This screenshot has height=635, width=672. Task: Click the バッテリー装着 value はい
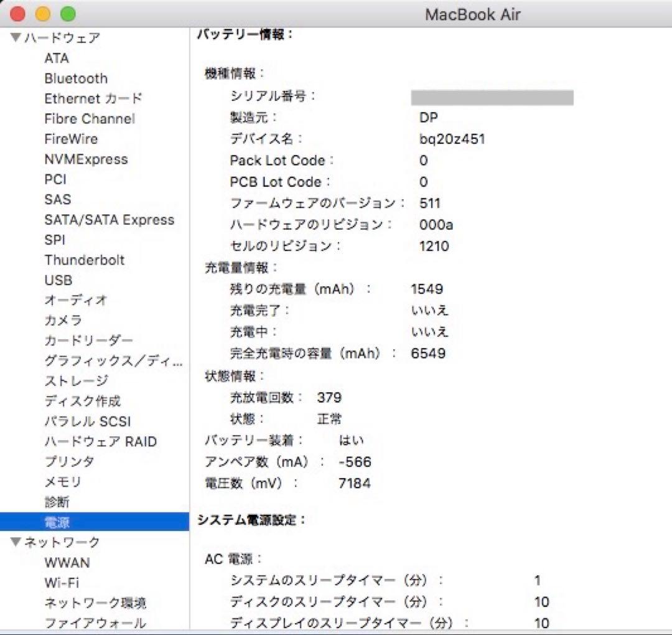point(352,440)
